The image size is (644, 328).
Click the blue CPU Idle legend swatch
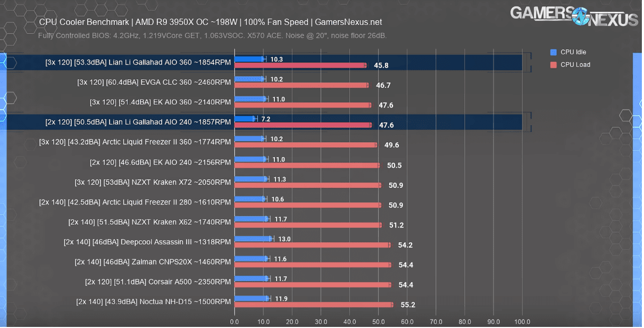[554, 52]
